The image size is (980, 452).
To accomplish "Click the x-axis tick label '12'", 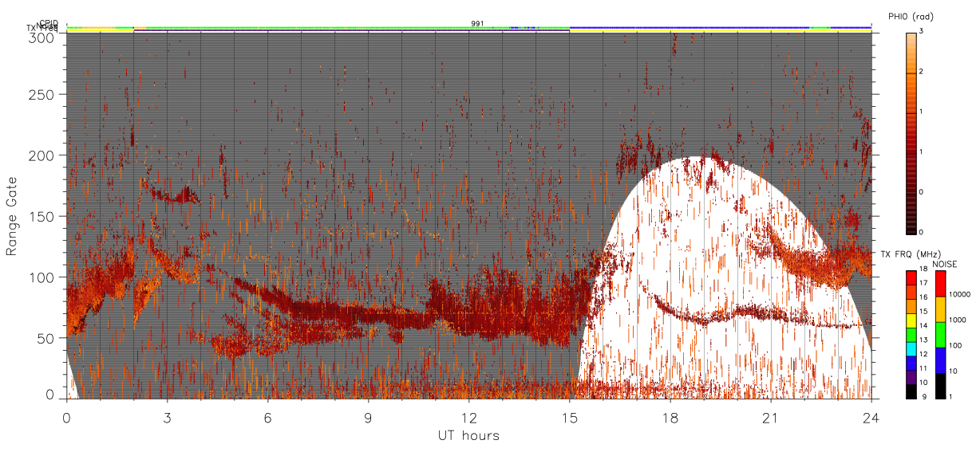I will click(469, 417).
